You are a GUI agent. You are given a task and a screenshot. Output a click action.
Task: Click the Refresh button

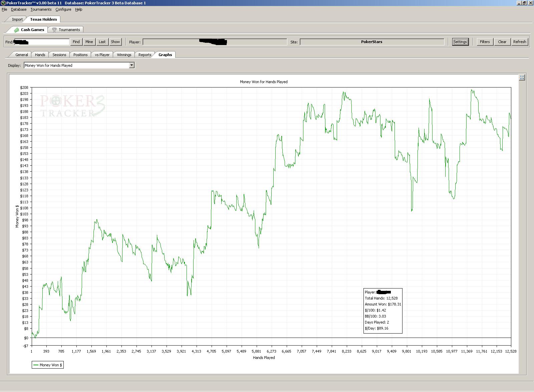(520, 42)
